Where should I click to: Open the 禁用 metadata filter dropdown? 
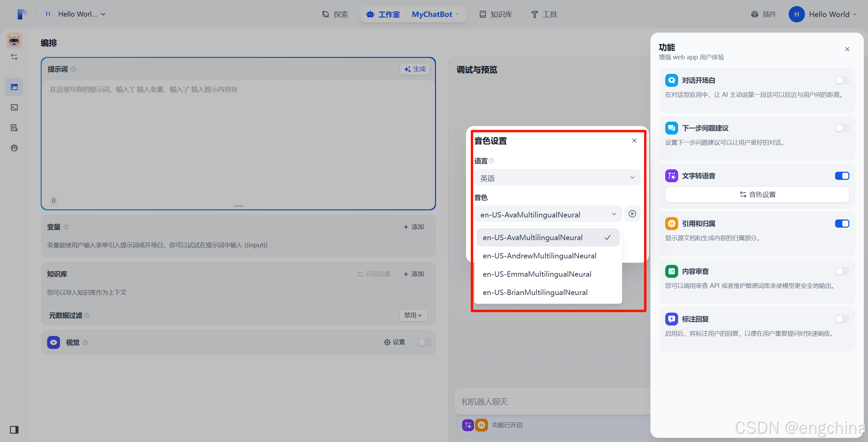pyautogui.click(x=413, y=315)
